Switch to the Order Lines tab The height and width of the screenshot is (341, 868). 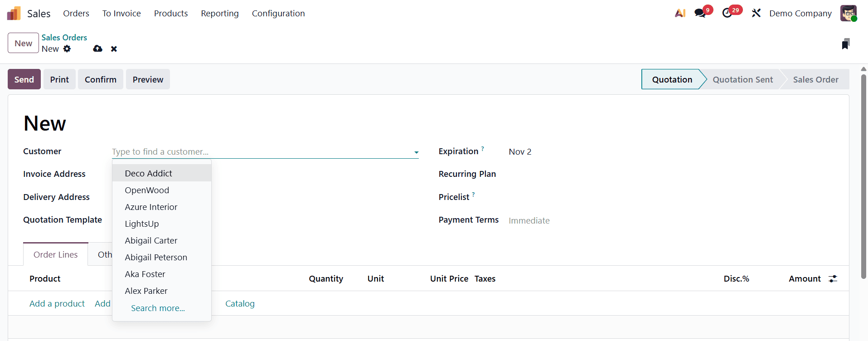[x=55, y=255]
